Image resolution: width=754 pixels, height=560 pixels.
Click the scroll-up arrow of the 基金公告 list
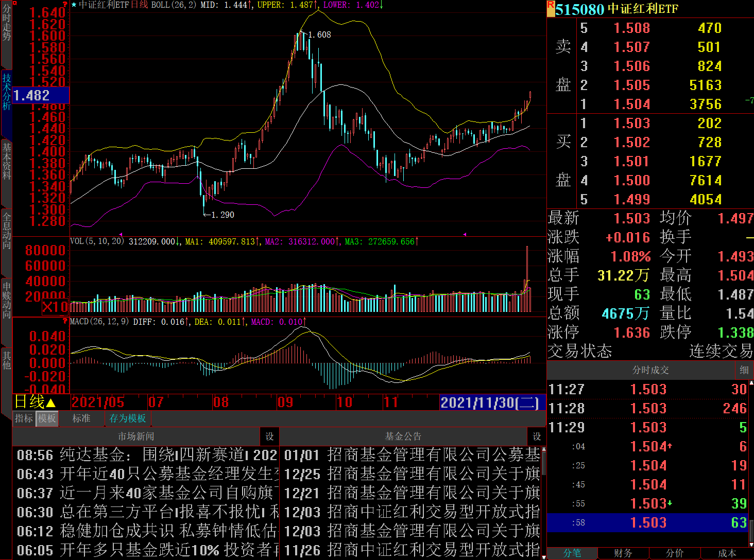tap(543, 449)
